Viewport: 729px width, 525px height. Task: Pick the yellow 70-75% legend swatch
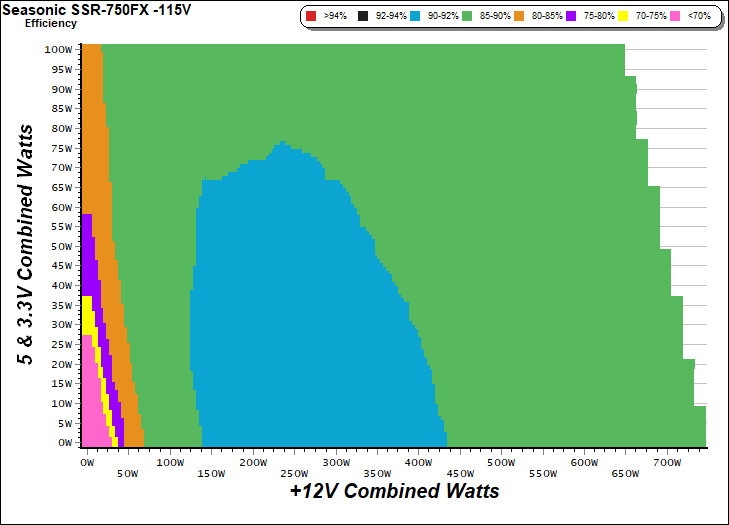626,16
